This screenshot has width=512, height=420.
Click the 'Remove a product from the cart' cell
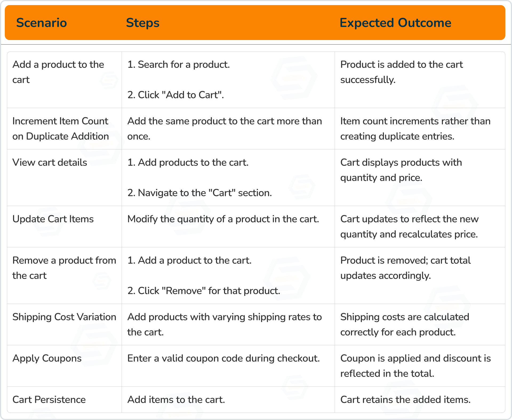pos(65,275)
